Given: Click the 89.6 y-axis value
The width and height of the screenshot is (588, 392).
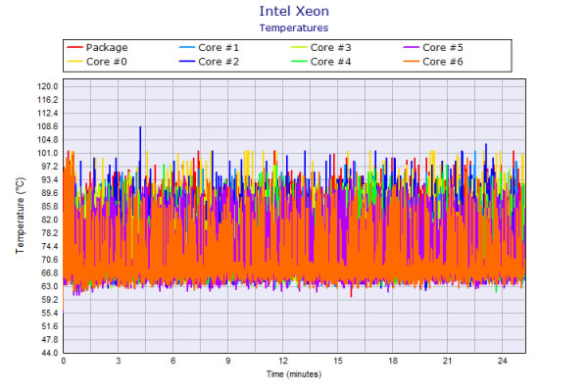Looking at the screenshot, I should pos(50,193).
